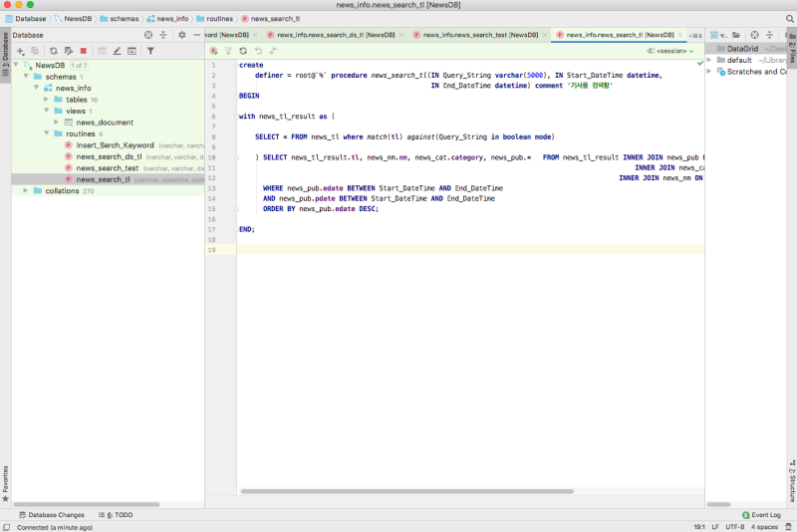Click the Files panel view mode icon

[x=718, y=35]
